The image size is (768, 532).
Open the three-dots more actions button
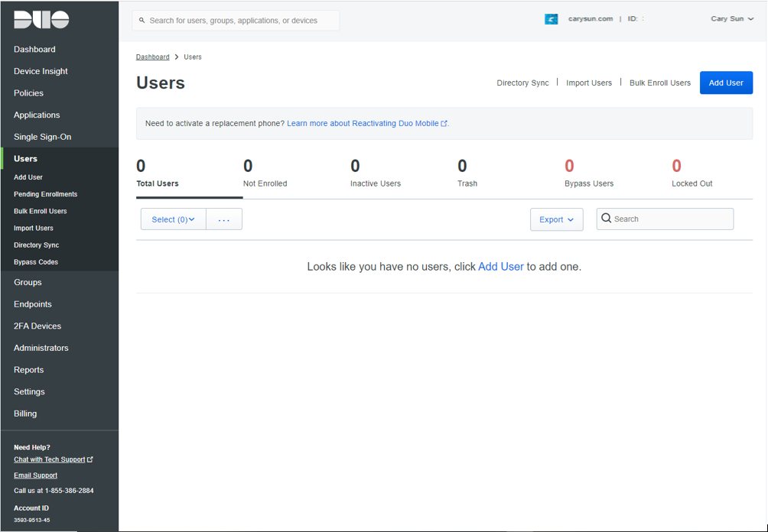(224, 219)
